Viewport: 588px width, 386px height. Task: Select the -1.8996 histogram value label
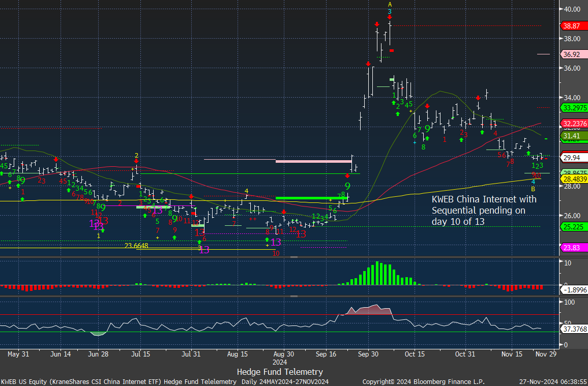tap(574, 289)
